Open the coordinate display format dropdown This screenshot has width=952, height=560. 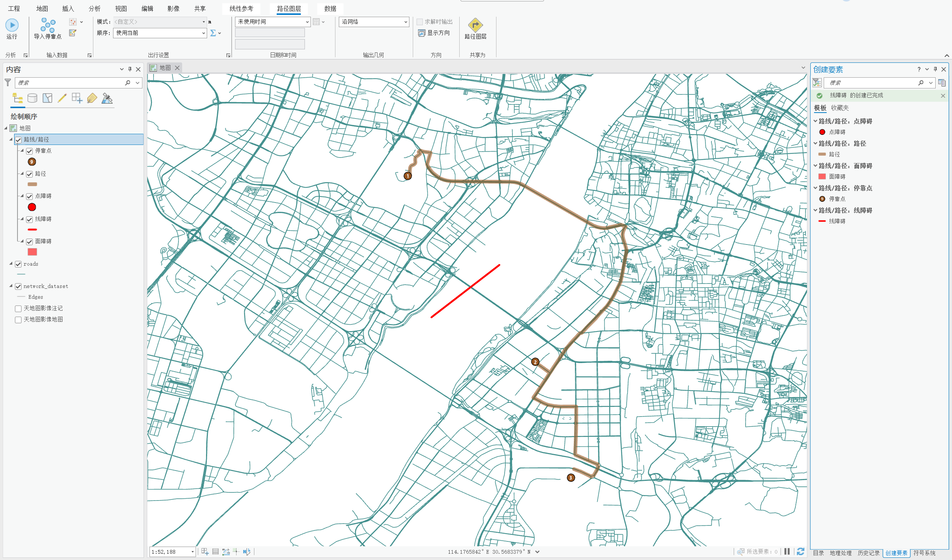[537, 552]
